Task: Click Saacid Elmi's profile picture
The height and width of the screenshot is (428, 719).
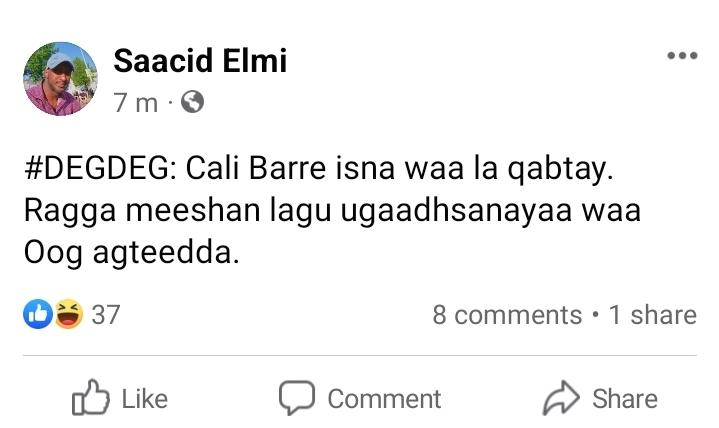Action: [60, 79]
